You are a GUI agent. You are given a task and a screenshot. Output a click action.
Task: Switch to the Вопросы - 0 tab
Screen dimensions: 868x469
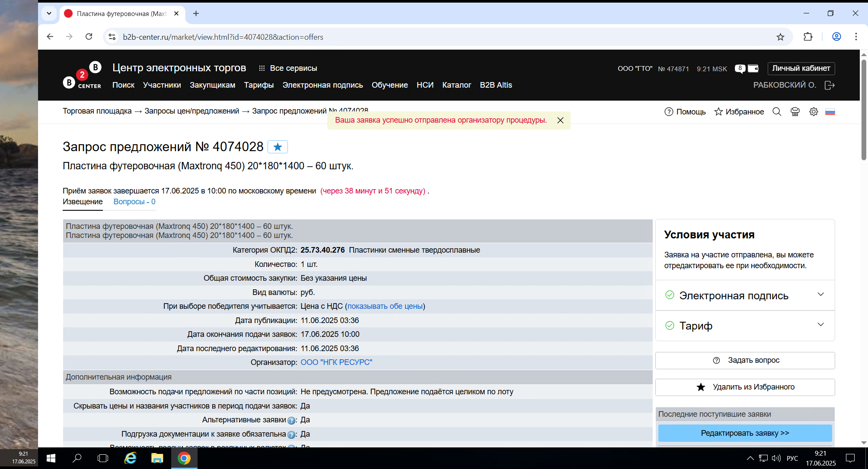tap(134, 202)
